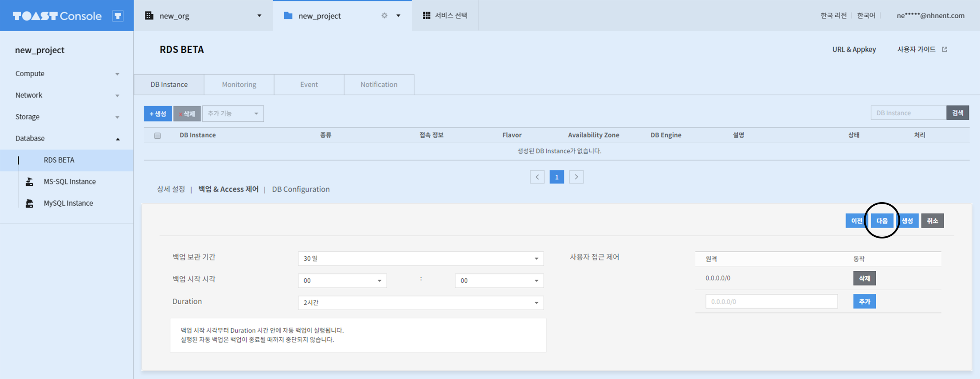
Task: Delete the 0.0.0.0/0 access entry
Action: [864, 278]
